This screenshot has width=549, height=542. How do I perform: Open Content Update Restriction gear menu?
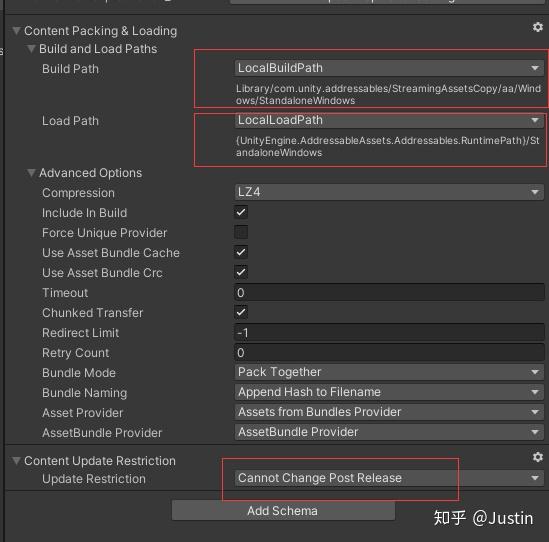537,457
